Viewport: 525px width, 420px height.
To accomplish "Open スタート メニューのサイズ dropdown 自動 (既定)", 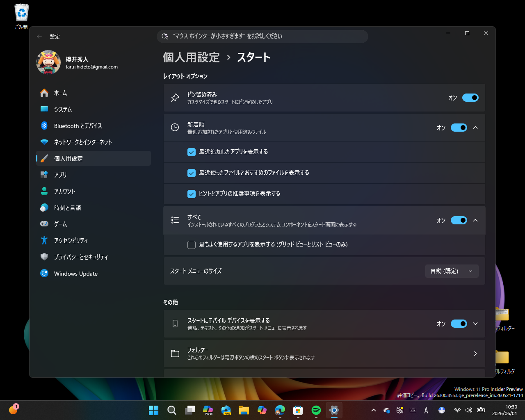I will tap(452, 271).
